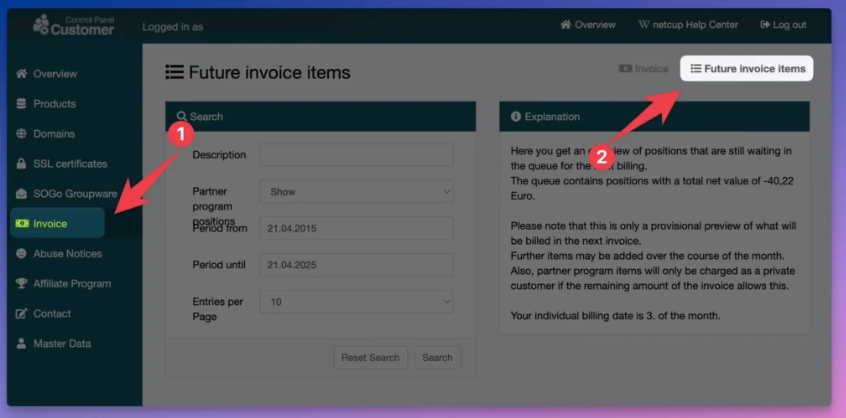Expand the Entries per Page dropdown
The height and width of the screenshot is (418, 846).
(x=356, y=301)
